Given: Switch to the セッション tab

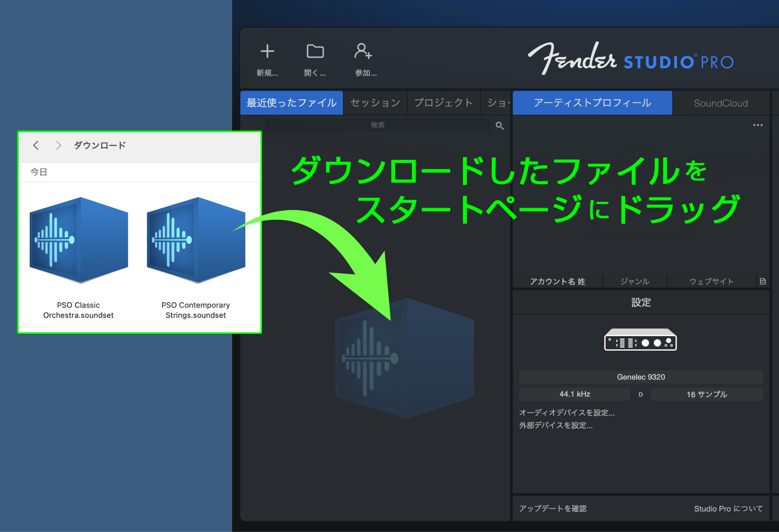Looking at the screenshot, I should [375, 103].
